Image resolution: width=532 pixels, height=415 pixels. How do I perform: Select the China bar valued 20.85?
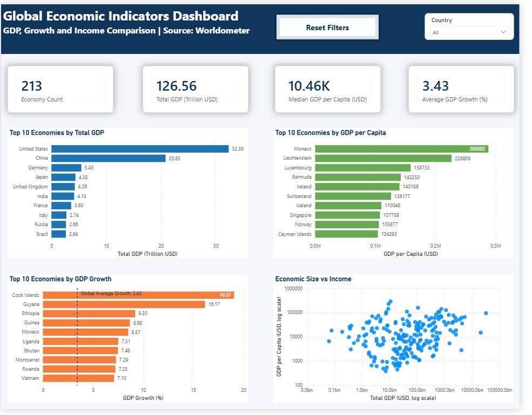coord(109,158)
